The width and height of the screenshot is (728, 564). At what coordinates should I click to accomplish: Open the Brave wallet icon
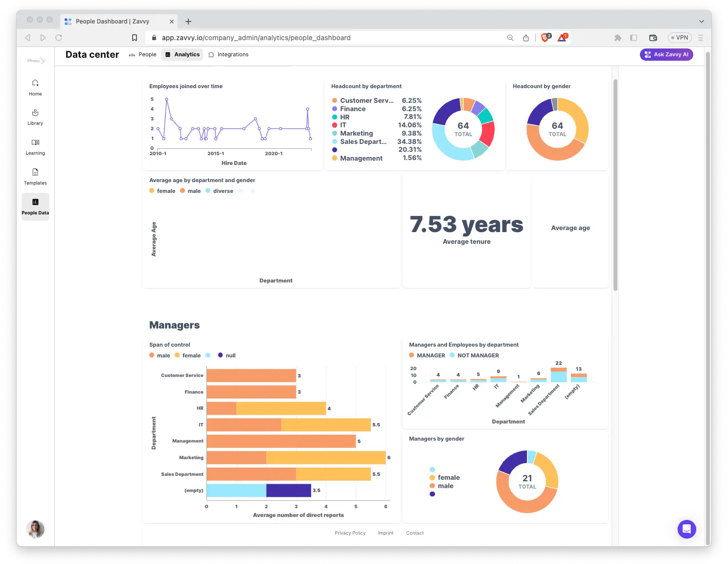coord(653,38)
